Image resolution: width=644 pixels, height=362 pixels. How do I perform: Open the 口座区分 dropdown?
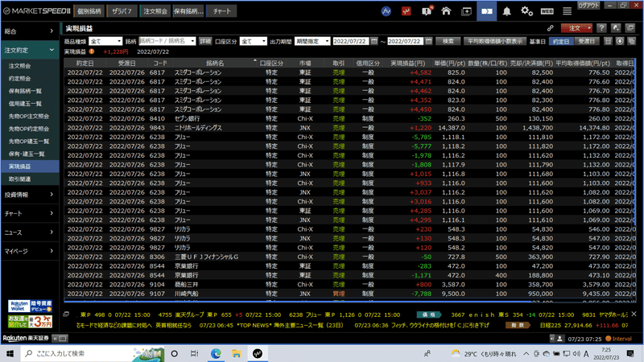click(x=253, y=41)
